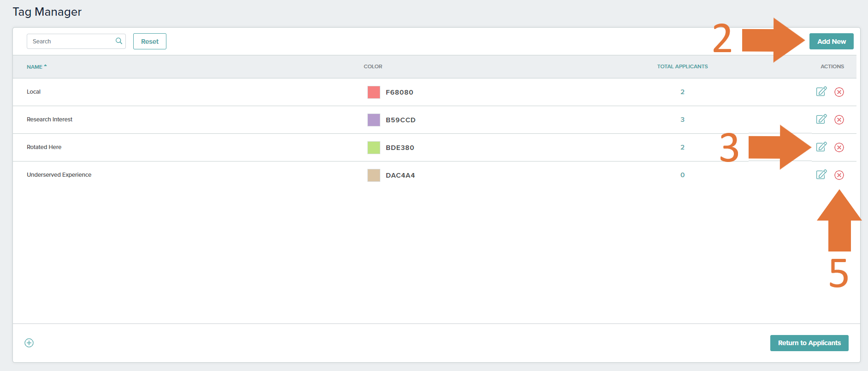Screen dimensions: 868x371
Task: Select the Local tag name
Action: click(34, 92)
